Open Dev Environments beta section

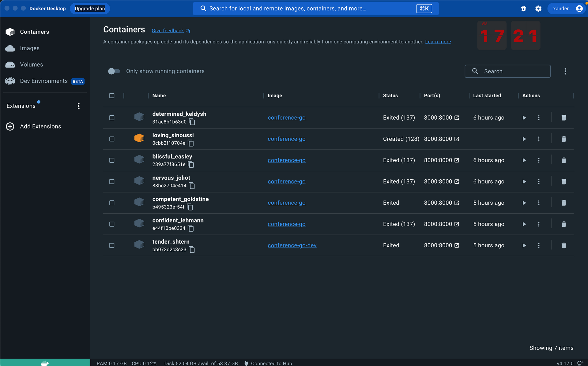pos(45,81)
